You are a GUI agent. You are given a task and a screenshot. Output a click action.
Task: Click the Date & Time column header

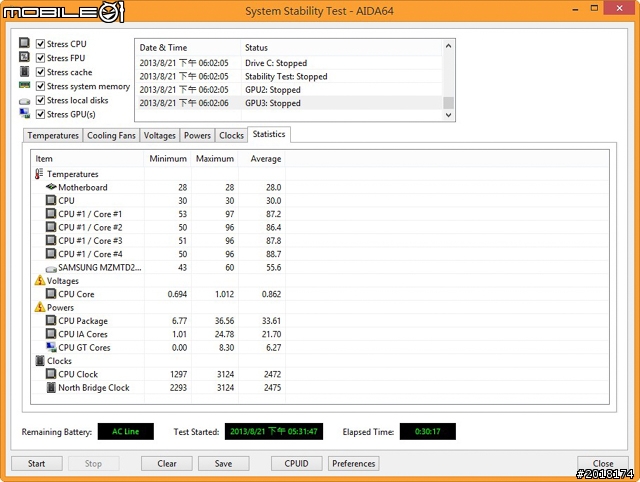tap(188, 48)
